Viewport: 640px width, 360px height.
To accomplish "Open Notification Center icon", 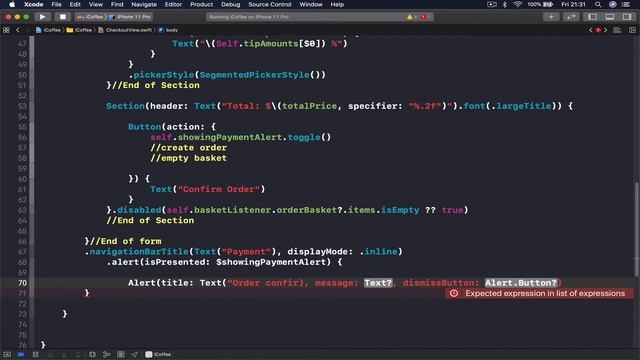I will point(626,4).
